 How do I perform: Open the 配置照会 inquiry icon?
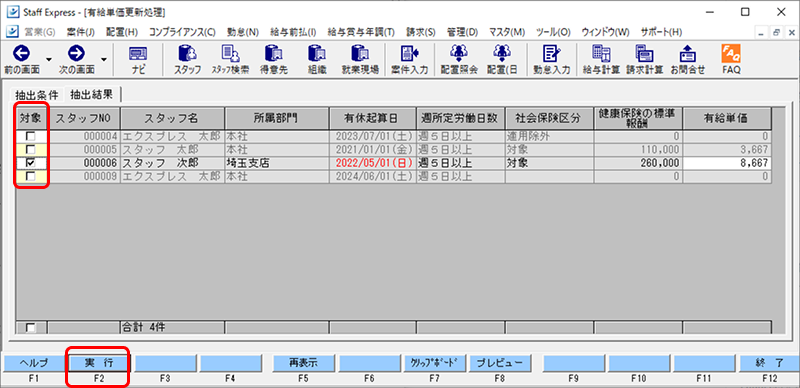[458, 54]
